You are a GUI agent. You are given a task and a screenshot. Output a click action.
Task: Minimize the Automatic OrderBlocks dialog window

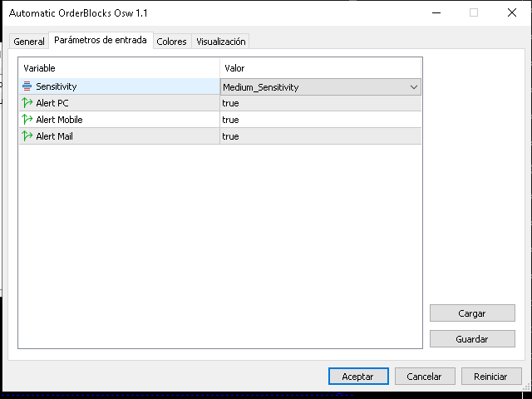pos(436,13)
